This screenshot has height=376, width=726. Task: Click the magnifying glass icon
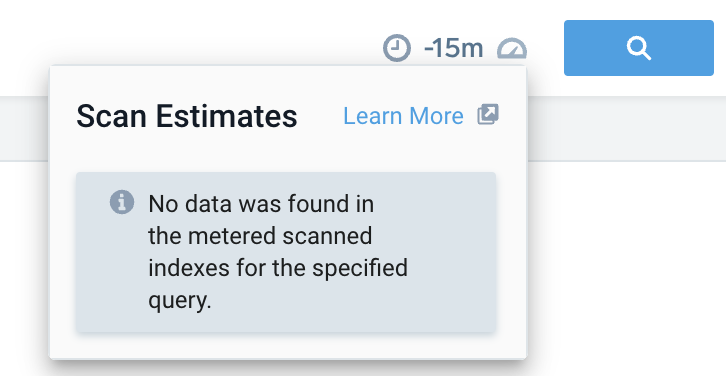coord(639,48)
